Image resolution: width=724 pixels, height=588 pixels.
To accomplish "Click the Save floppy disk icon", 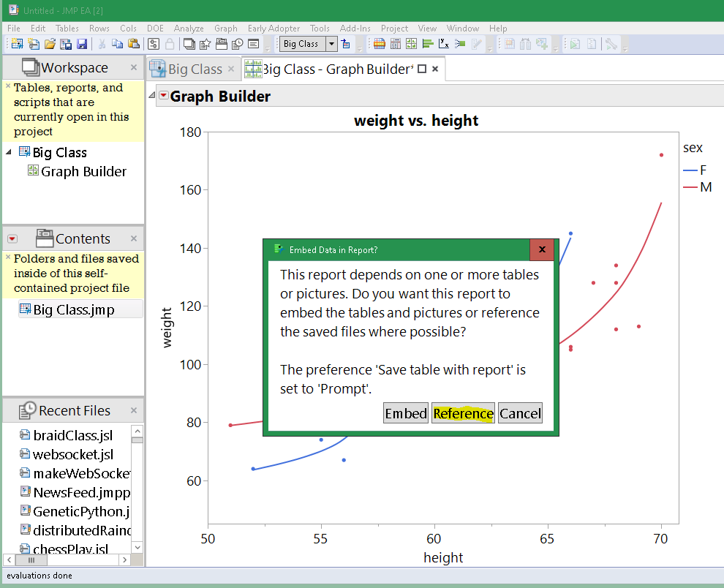I will [82, 45].
